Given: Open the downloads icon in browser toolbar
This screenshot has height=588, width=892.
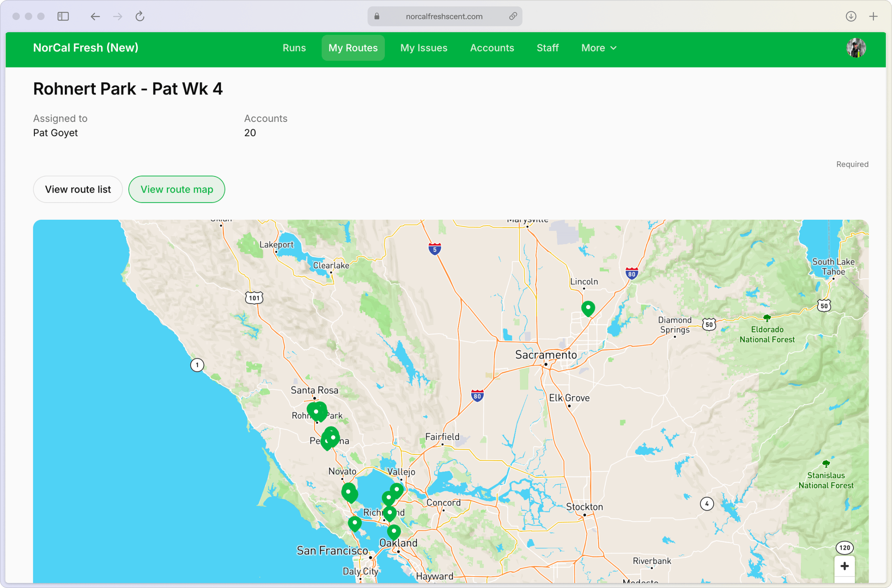Looking at the screenshot, I should [x=851, y=17].
